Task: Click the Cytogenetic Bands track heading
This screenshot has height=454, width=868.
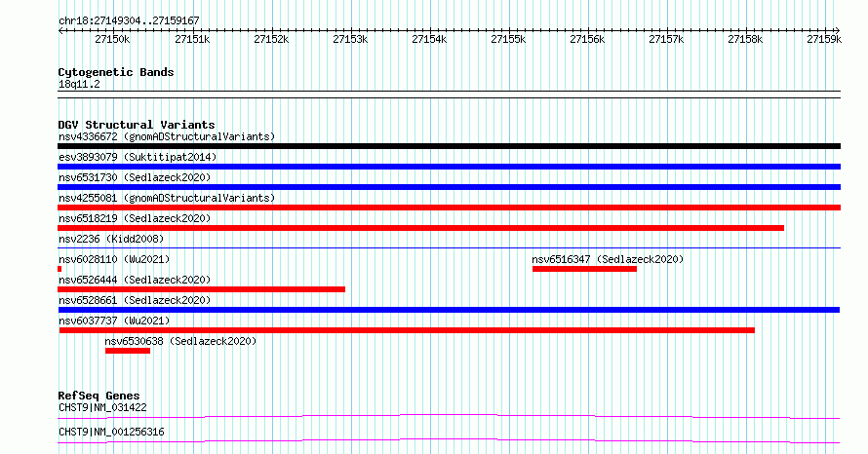Action: tap(116, 72)
